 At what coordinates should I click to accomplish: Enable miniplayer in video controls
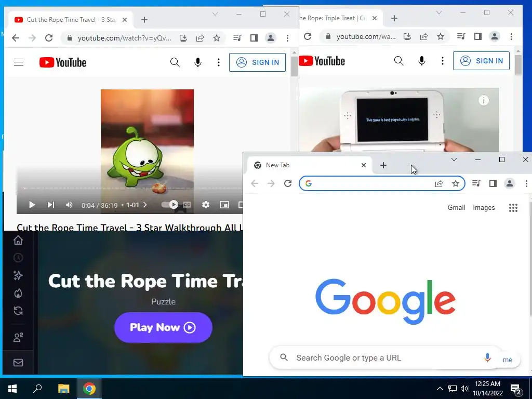(224, 205)
